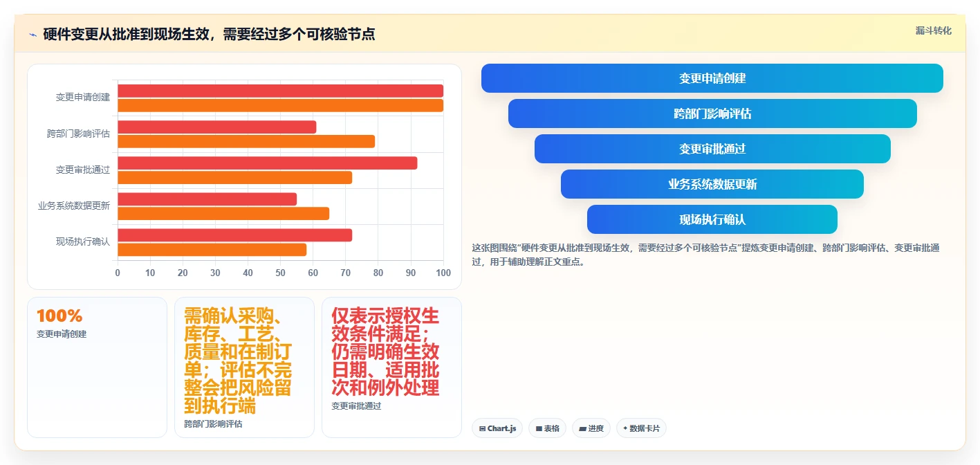
Task: Click the description paragraph starting 这张图围绕
Action: pyautogui.click(x=705, y=255)
